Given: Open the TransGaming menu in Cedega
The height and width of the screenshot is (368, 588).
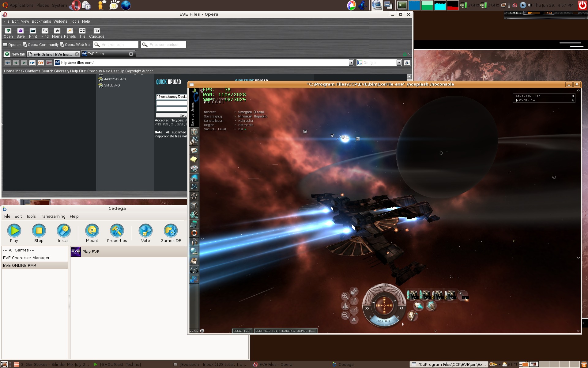Looking at the screenshot, I should pyautogui.click(x=52, y=216).
